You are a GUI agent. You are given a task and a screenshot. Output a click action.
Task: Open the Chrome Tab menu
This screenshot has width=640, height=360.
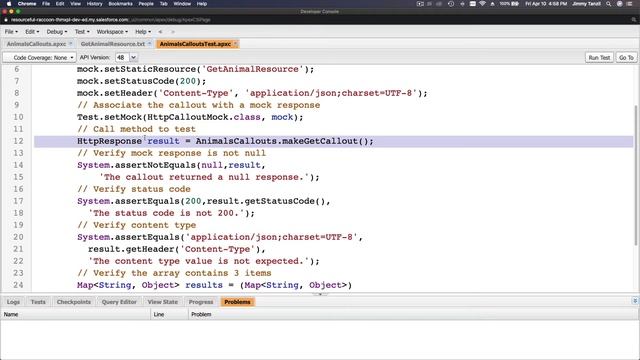[163, 4]
